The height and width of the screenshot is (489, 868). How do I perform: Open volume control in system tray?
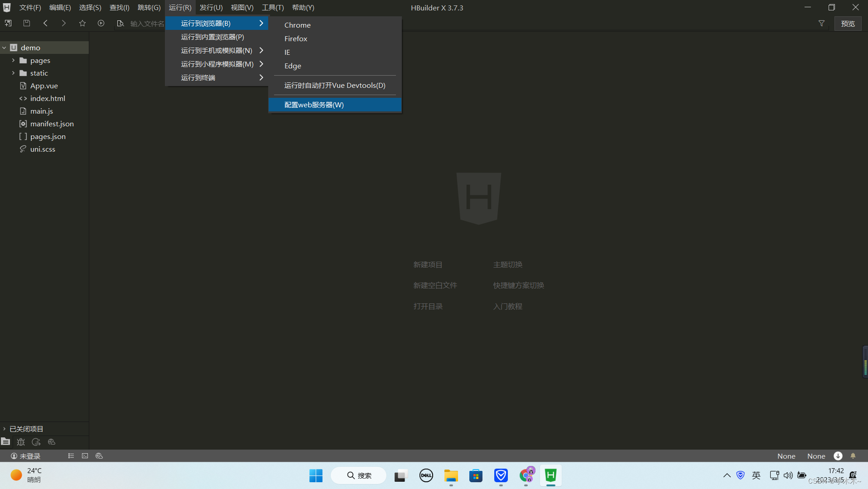(788, 475)
